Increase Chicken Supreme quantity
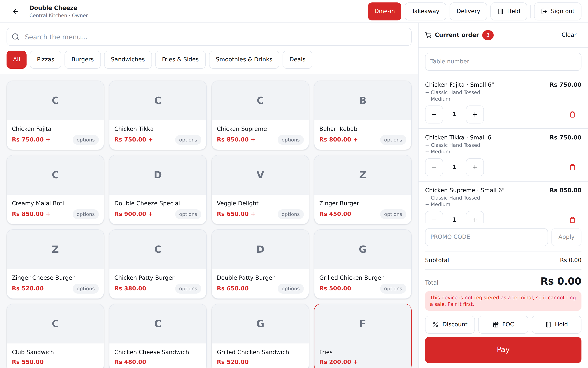 (x=475, y=217)
